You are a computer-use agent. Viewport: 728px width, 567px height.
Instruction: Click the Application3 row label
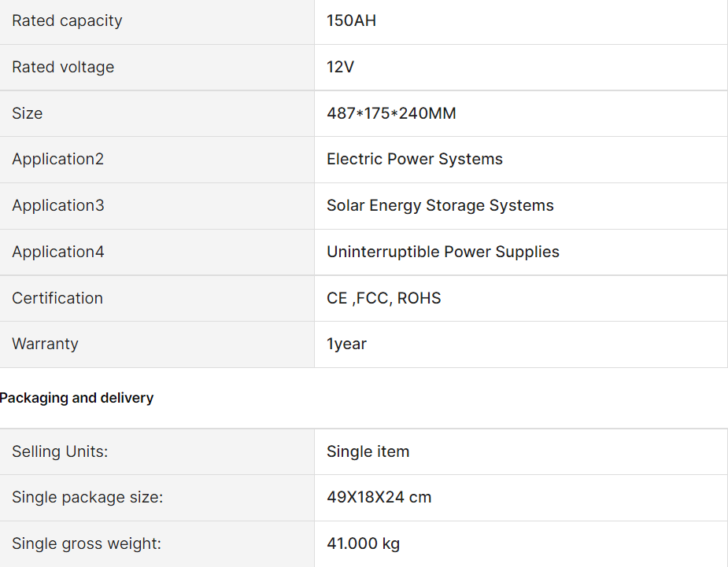[x=57, y=206]
